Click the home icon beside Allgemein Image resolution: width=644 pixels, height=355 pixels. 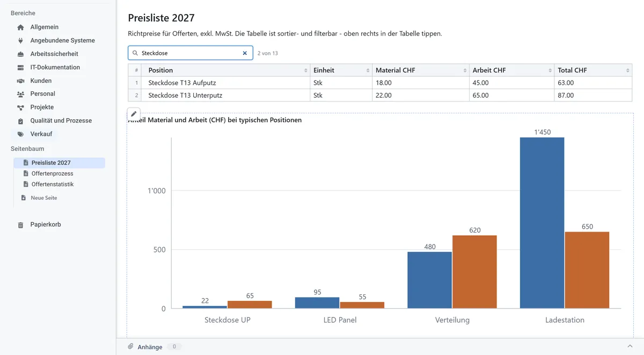click(x=20, y=27)
